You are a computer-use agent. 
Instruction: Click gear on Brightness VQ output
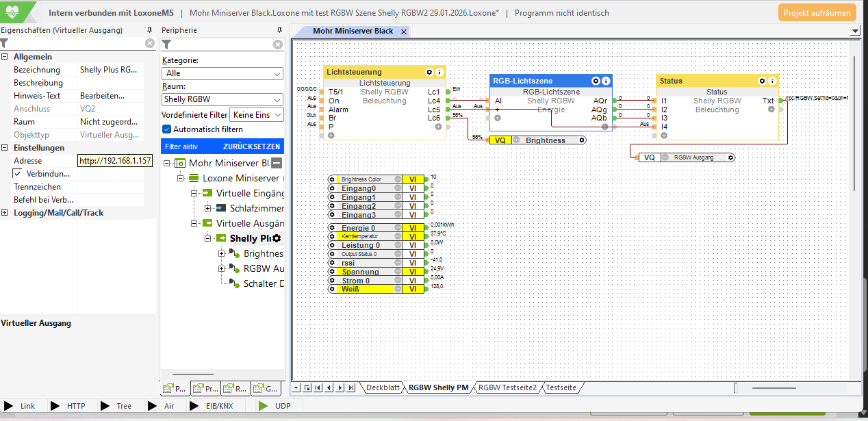pos(582,140)
